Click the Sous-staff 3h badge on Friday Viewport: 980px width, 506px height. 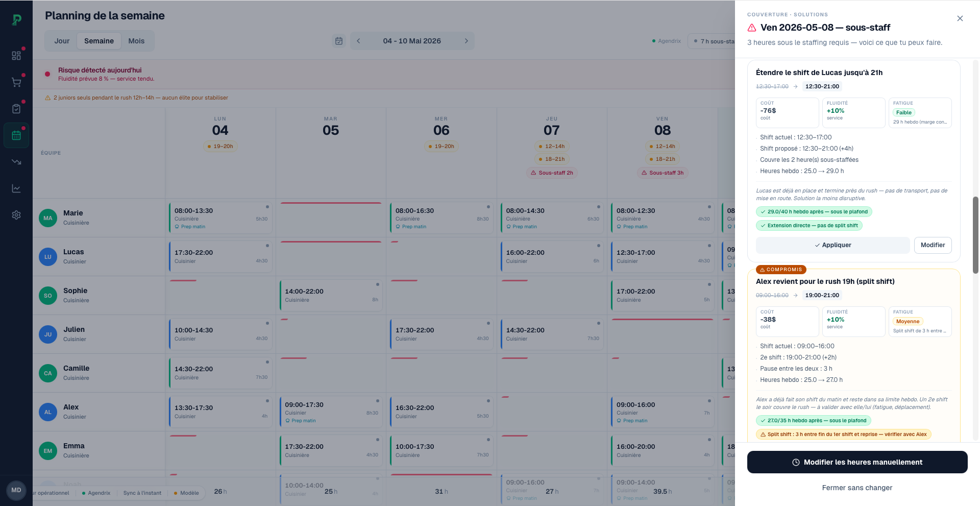point(663,173)
